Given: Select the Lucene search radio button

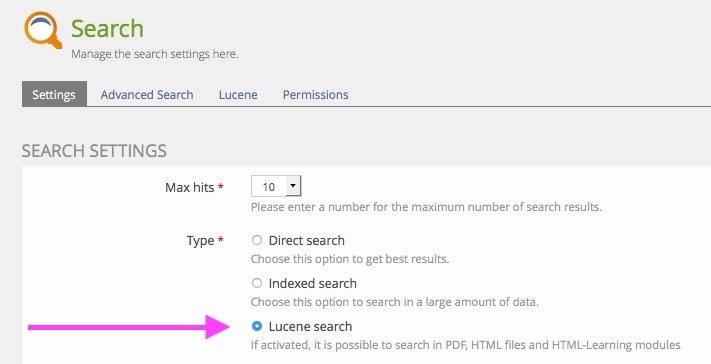Looking at the screenshot, I should click(257, 326).
